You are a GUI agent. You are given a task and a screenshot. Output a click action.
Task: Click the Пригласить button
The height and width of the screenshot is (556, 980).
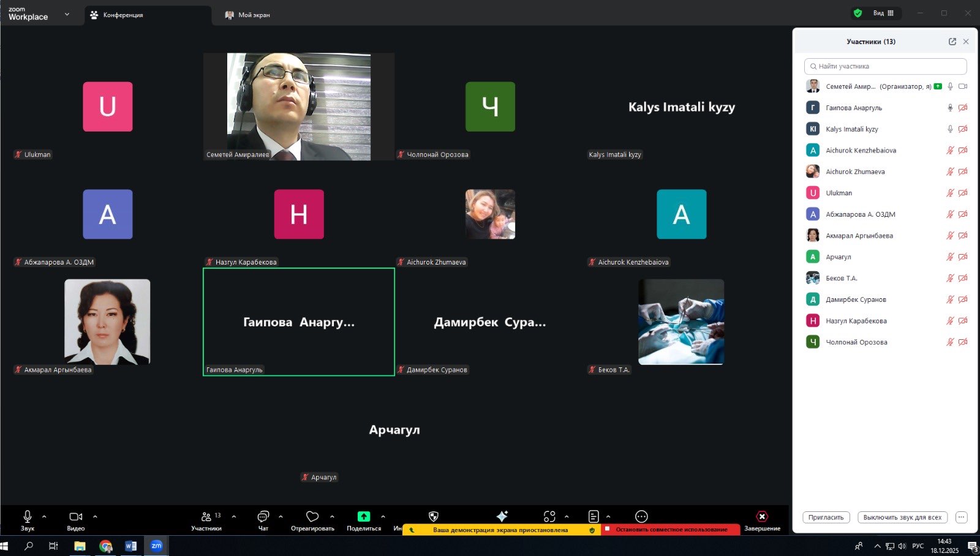click(826, 517)
